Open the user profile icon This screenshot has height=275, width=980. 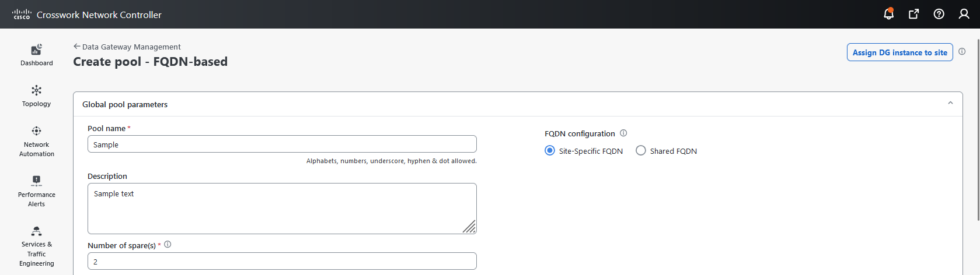pos(964,14)
